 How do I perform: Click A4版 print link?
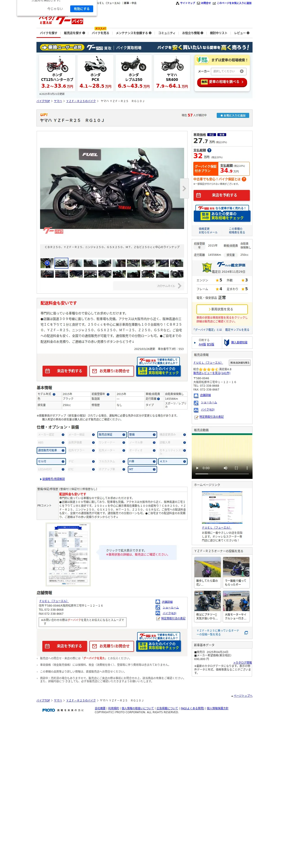coord(202,344)
